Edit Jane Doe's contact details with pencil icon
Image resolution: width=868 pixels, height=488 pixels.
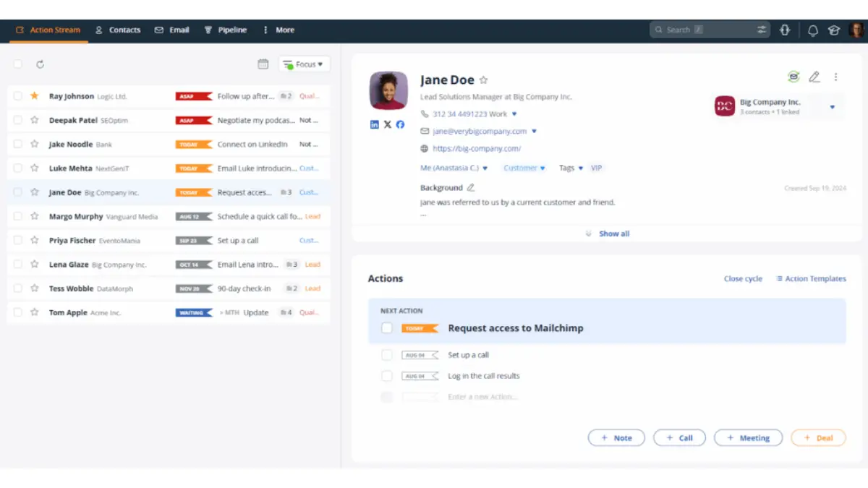[814, 76]
